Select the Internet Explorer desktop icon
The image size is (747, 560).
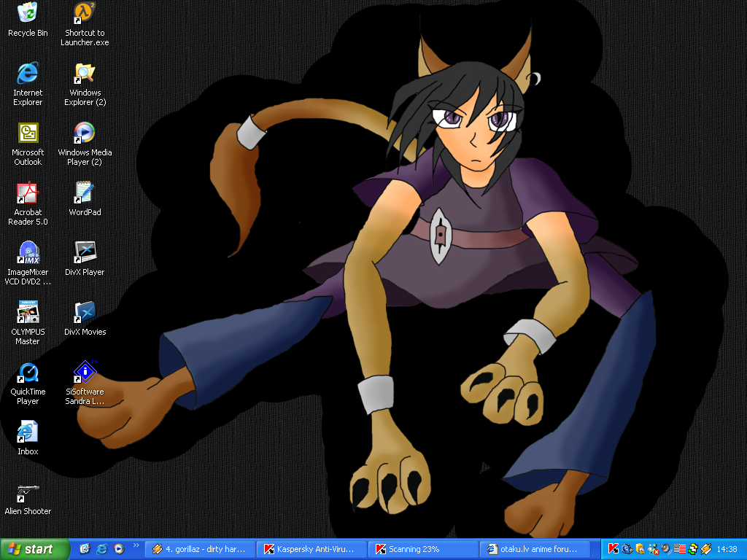pos(28,84)
